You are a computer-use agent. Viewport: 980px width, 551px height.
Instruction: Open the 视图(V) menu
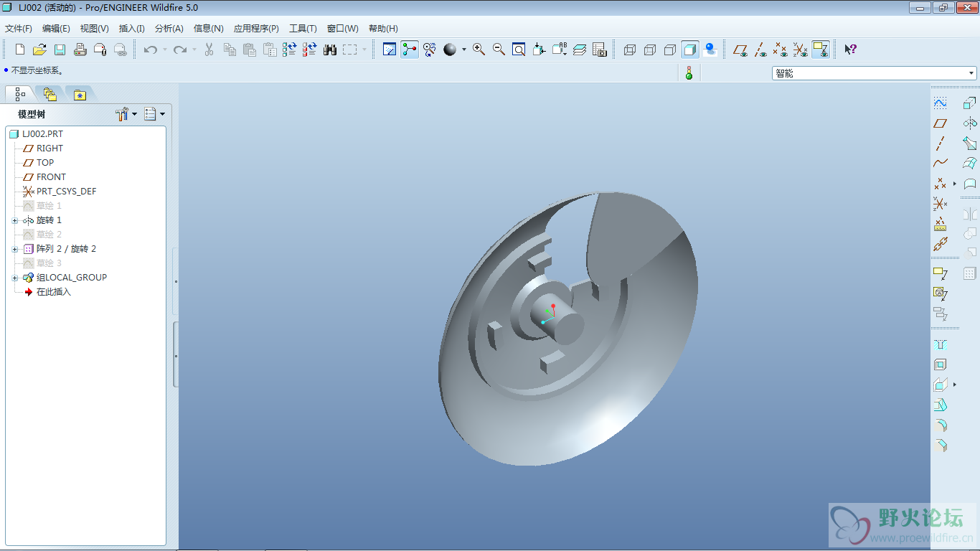pos(95,29)
